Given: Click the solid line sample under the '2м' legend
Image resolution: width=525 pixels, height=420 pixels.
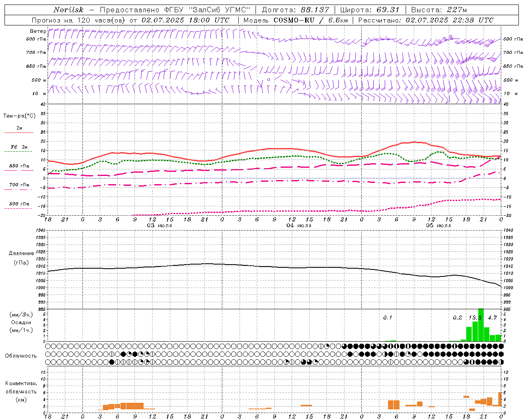Looking at the screenshot, I should click(19, 133).
